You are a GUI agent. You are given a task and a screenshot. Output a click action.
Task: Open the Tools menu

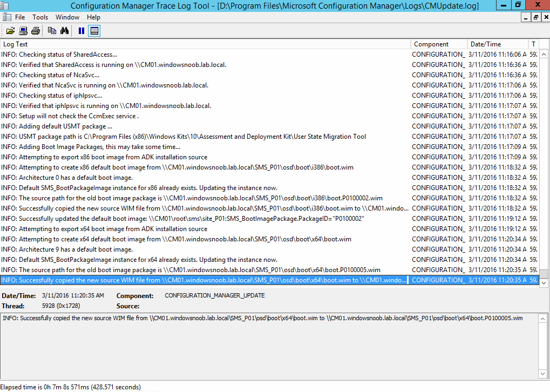40,17
